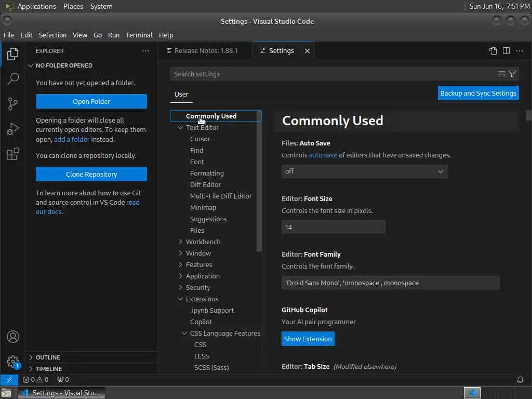Open the Files Auto Save dropdown

click(x=364, y=171)
